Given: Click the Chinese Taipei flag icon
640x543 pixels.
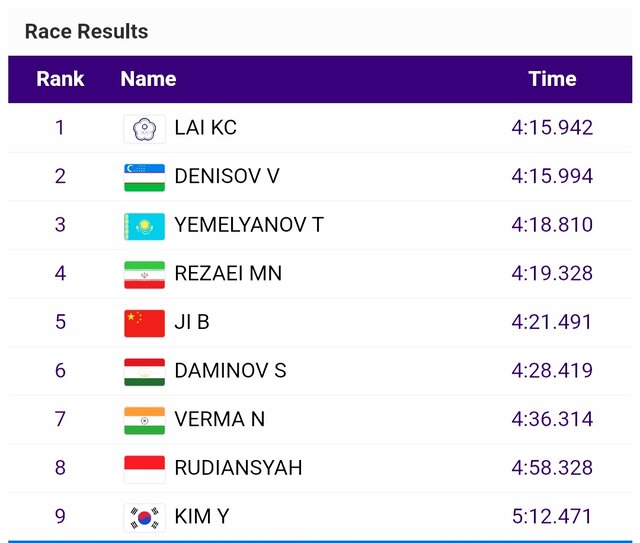Looking at the screenshot, I should 144,129.
